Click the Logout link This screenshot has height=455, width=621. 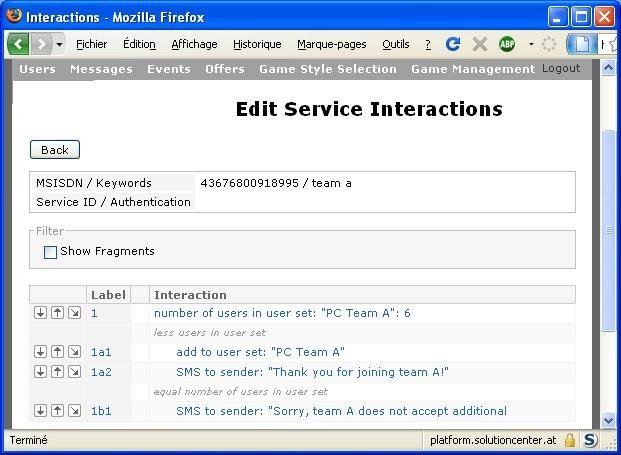tap(561, 69)
